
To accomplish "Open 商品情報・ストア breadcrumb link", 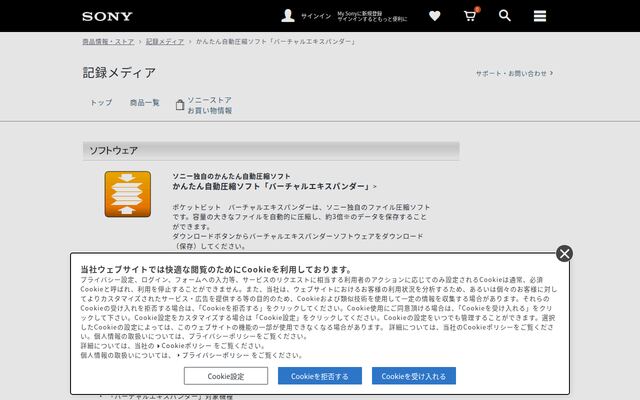I will point(108,42).
